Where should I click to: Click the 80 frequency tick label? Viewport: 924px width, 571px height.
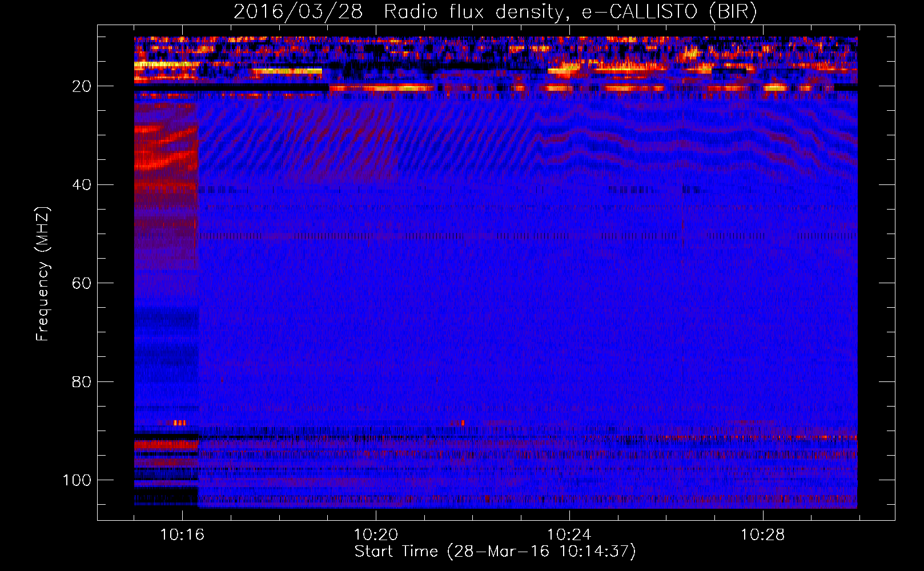[x=82, y=381]
